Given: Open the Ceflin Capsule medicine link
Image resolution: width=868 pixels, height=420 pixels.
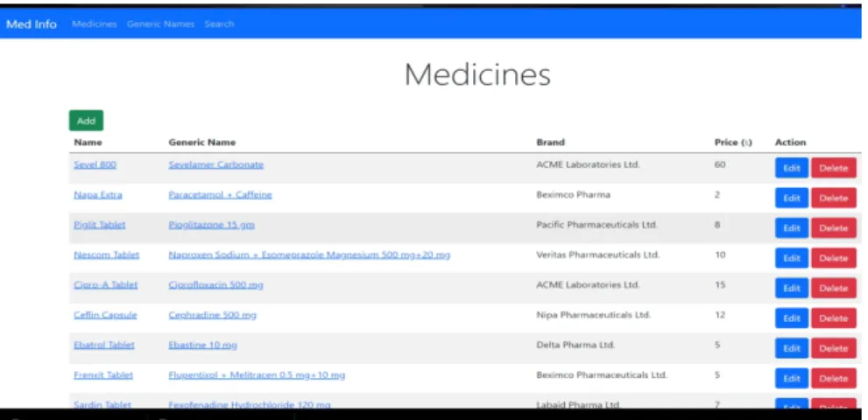Looking at the screenshot, I should [105, 315].
